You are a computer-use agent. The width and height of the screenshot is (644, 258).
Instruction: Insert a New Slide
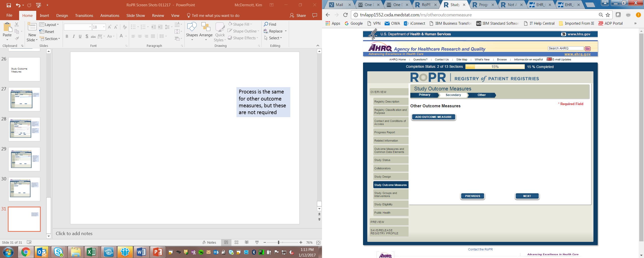pyautogui.click(x=32, y=32)
